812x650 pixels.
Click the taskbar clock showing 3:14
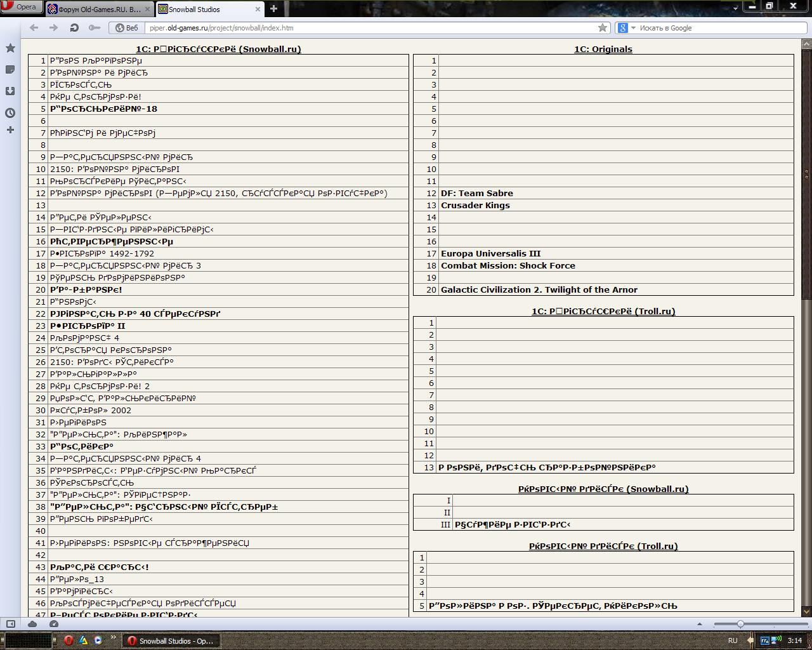(x=795, y=640)
